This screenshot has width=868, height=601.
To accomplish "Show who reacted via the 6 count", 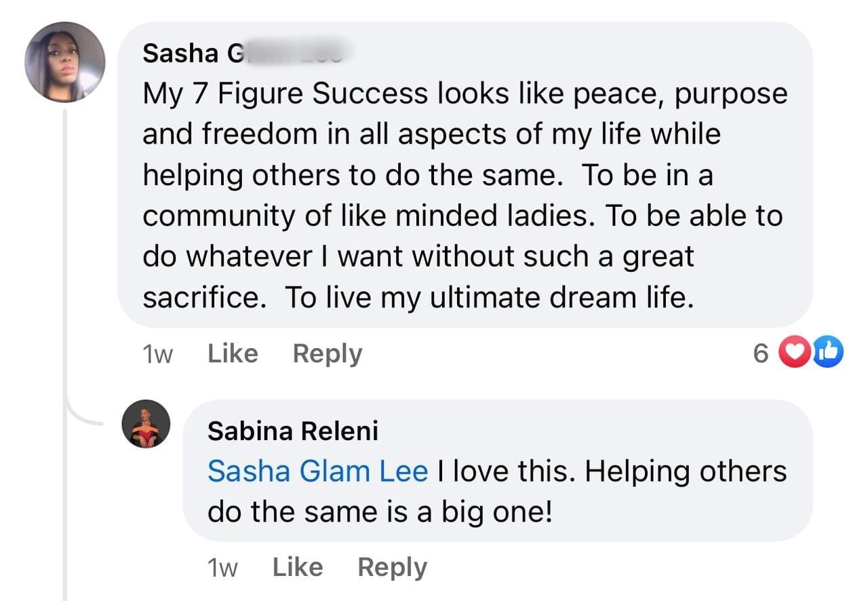I will [760, 353].
